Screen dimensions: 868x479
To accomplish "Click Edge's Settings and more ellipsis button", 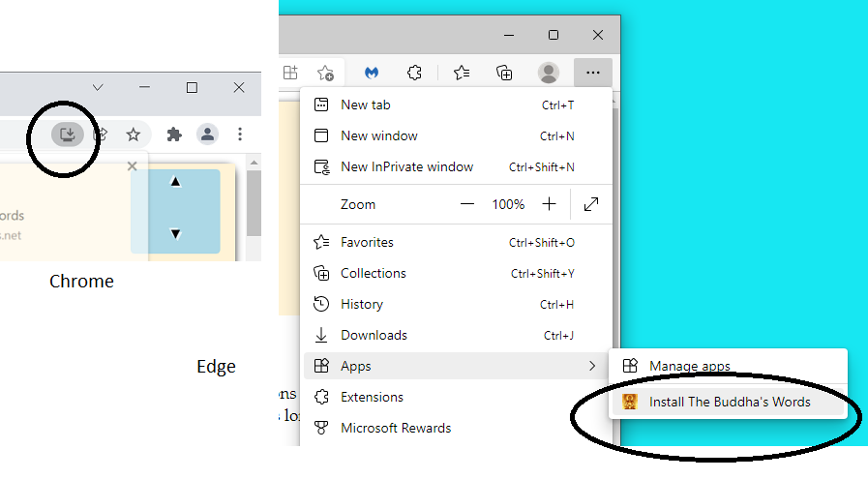I will point(593,73).
